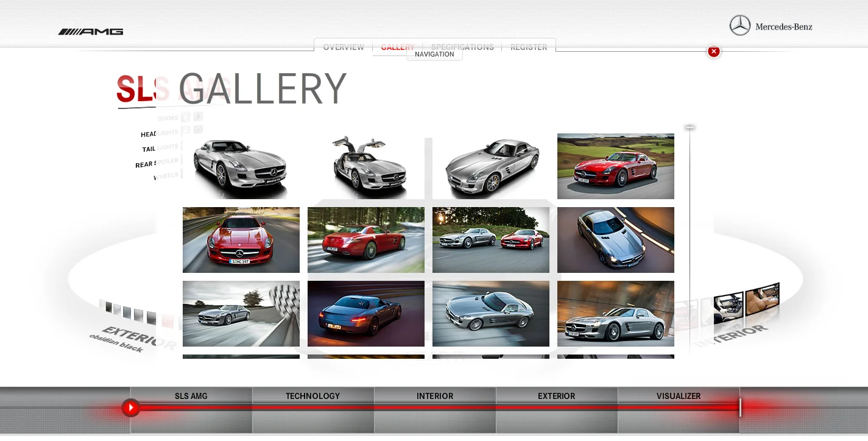Open the Exterior section in bottom bar
The height and width of the screenshot is (441, 868).
point(557,396)
